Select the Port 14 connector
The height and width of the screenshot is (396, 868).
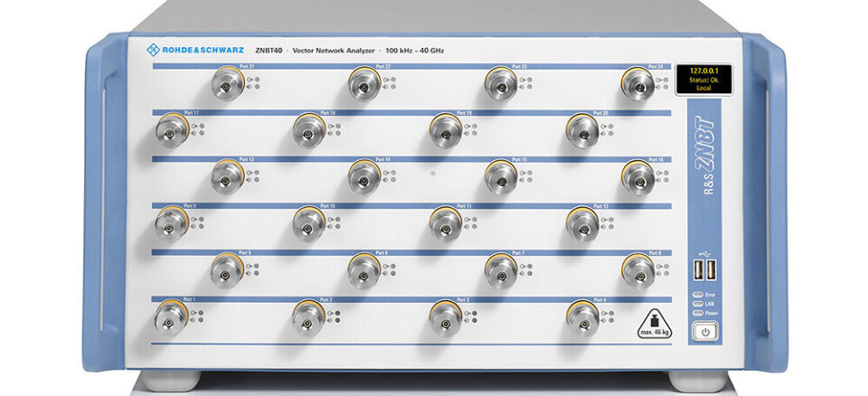click(x=363, y=177)
